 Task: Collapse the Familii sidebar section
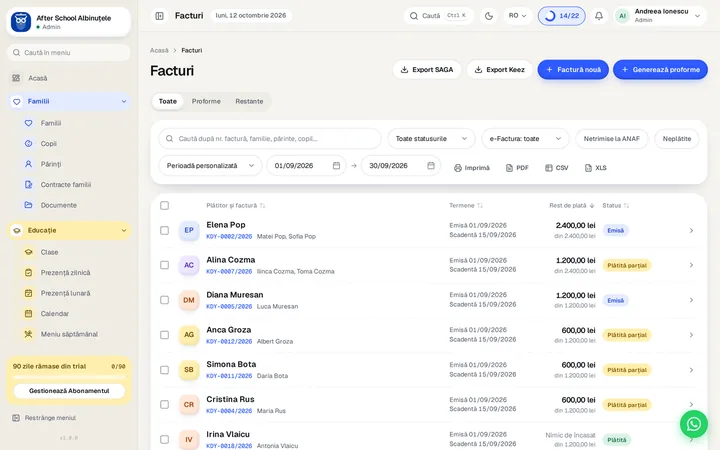pos(124,101)
